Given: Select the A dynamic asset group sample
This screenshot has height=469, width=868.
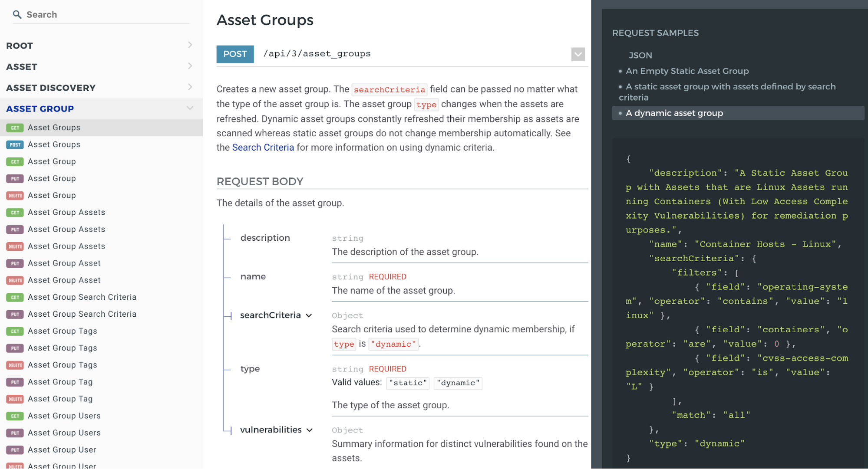Looking at the screenshot, I should pyautogui.click(x=674, y=113).
